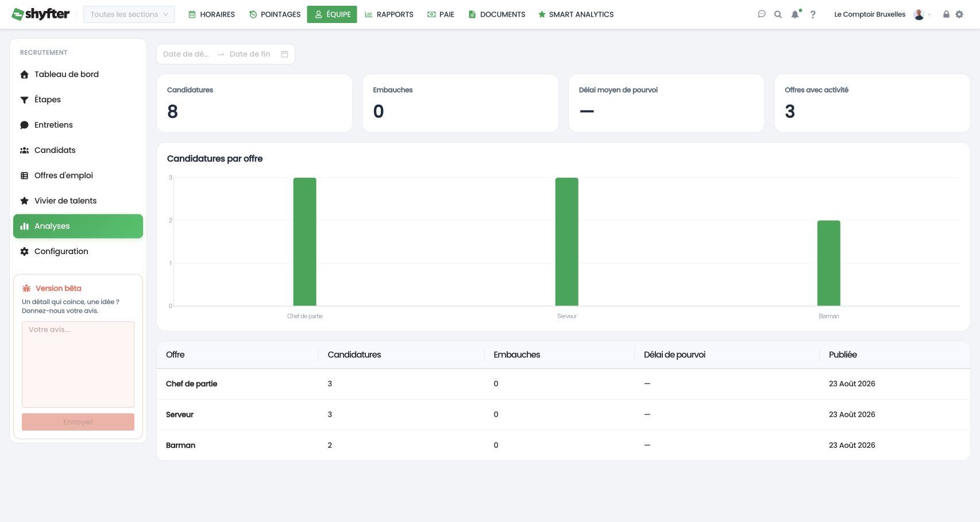The height and width of the screenshot is (522, 980).
Task: Select Analyses in the sidebar
Action: [78, 226]
